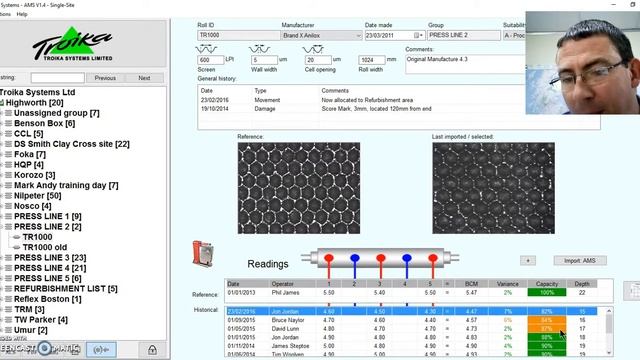
Task: Select the TW Parker [4] group
Action: click(x=41, y=320)
